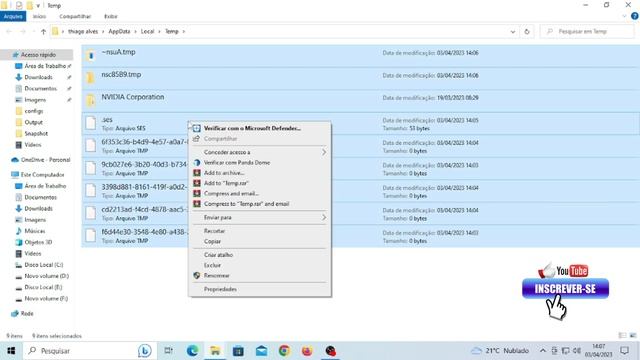Open Task View on the taskbar

[168, 351]
